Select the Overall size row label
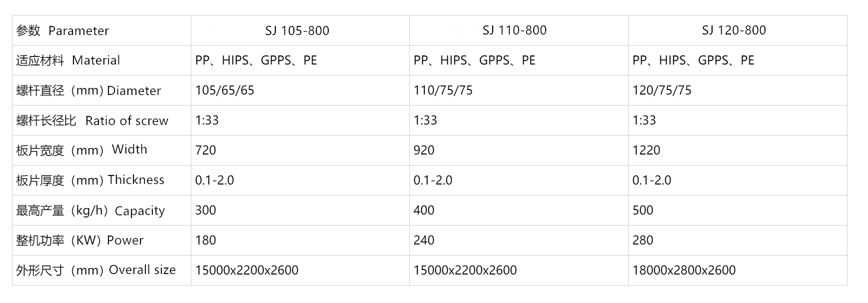Image resolution: width=868 pixels, height=303 pixels. [x=96, y=270]
